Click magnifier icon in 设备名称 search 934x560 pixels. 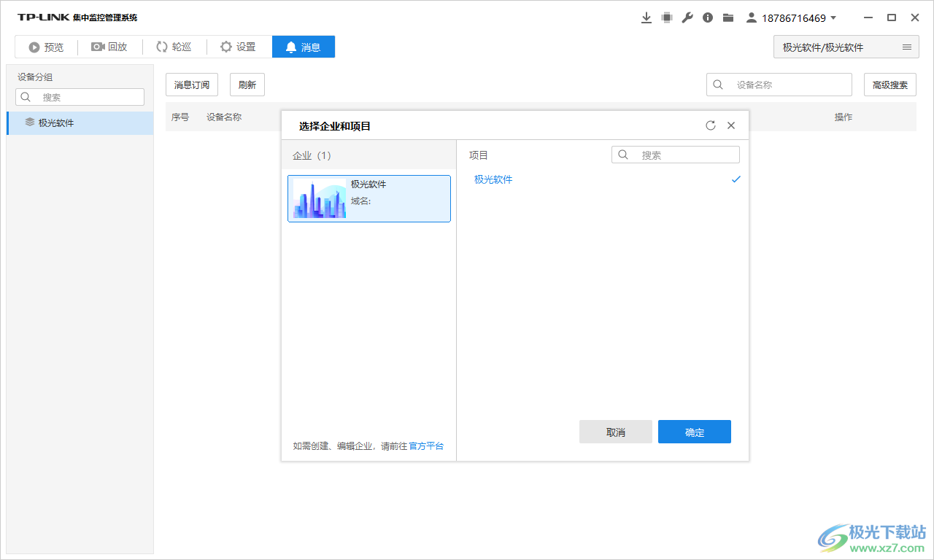(718, 85)
